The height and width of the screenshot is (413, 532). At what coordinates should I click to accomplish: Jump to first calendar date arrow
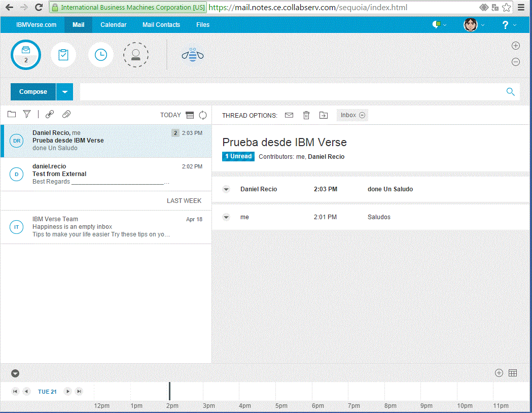click(x=15, y=392)
